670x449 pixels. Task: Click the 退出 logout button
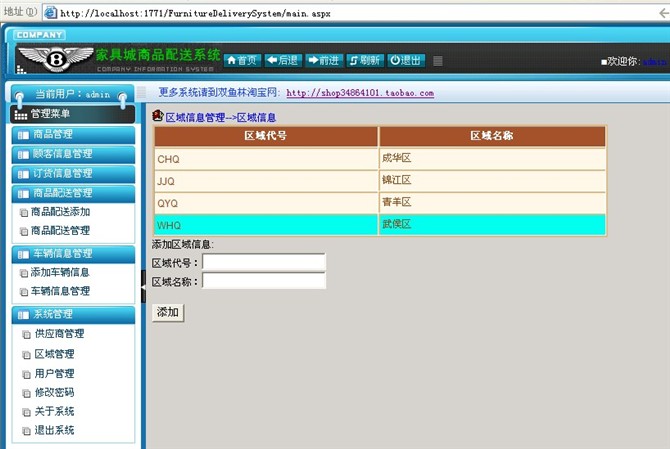(x=406, y=60)
